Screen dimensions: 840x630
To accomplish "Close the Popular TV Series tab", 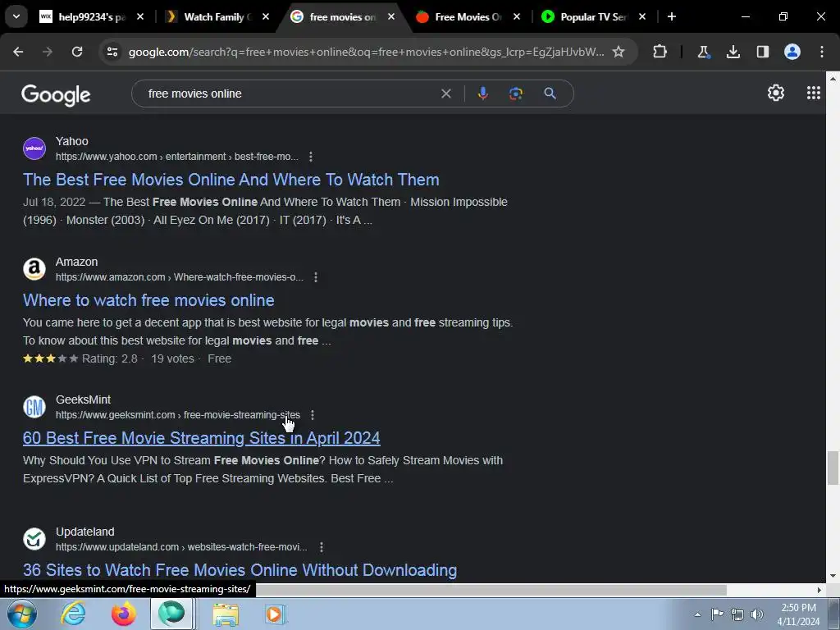I will tap(642, 16).
